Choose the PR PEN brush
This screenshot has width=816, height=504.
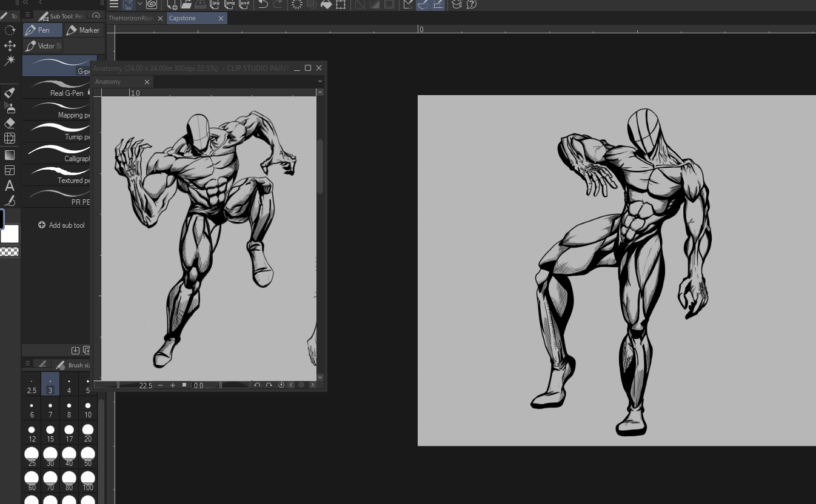56,196
